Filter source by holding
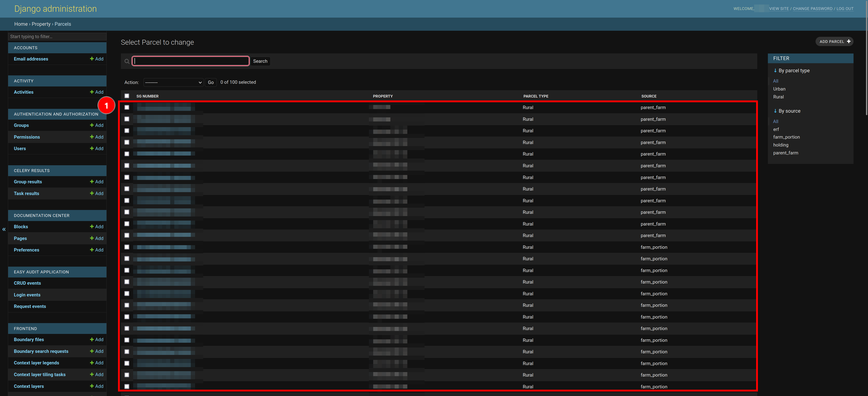The image size is (868, 396). [780, 145]
